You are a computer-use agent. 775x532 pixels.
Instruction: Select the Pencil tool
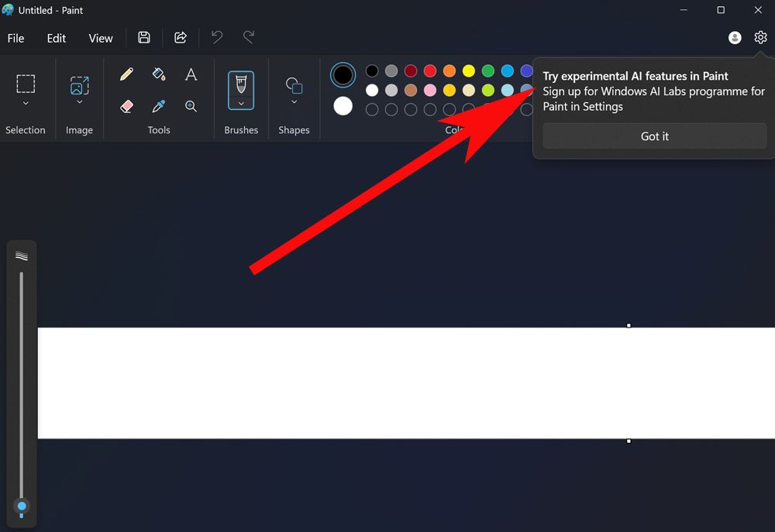click(x=126, y=74)
